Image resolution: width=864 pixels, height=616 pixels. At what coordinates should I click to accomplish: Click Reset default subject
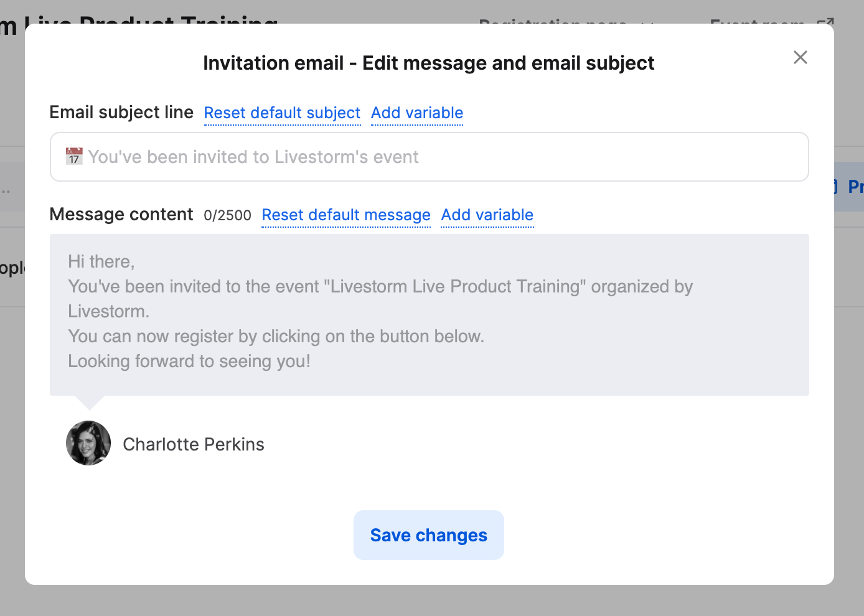[x=282, y=113]
